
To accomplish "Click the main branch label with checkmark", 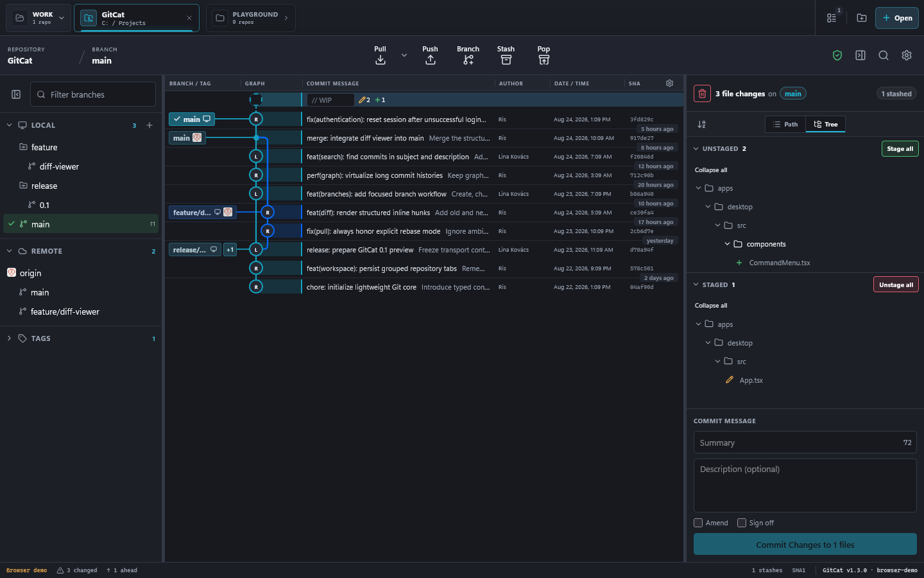I will tap(192, 119).
